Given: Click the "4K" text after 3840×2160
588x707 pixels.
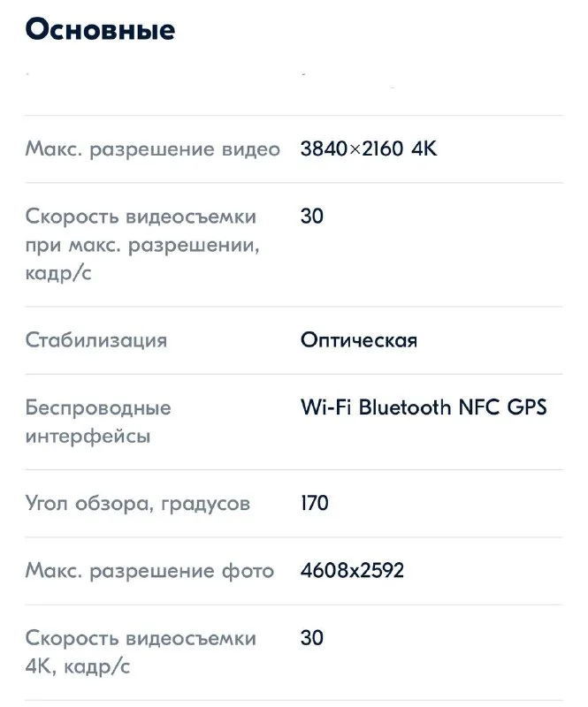Looking at the screenshot, I should click(x=424, y=149).
